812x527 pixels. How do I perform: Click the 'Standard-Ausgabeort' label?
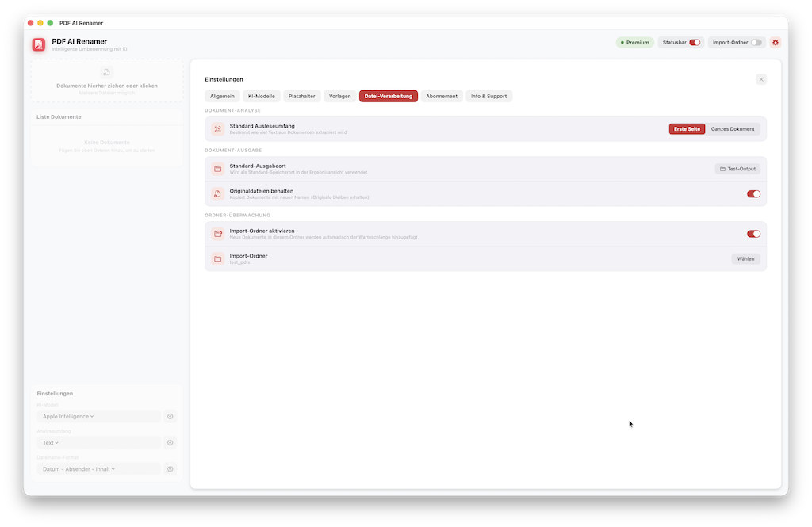point(258,166)
